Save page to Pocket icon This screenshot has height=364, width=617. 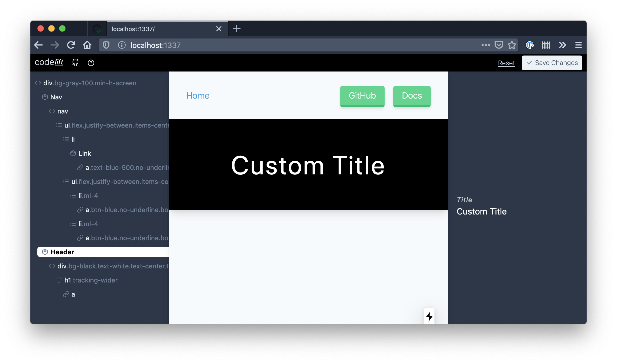(x=499, y=45)
